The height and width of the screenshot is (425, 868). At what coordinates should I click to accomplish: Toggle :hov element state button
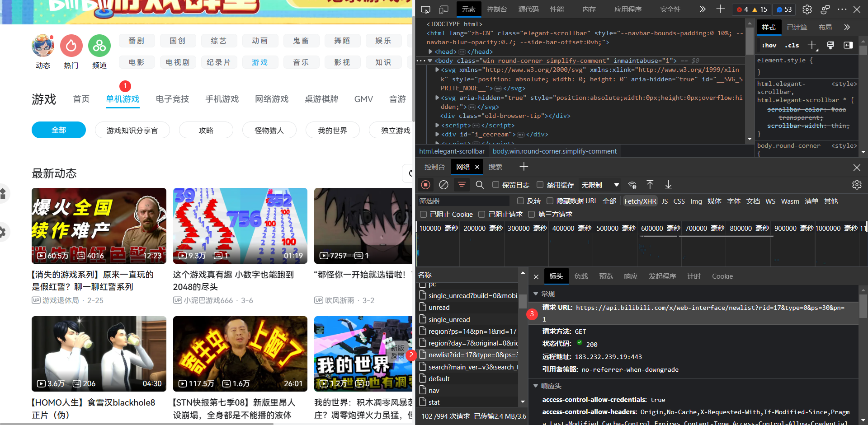point(769,45)
